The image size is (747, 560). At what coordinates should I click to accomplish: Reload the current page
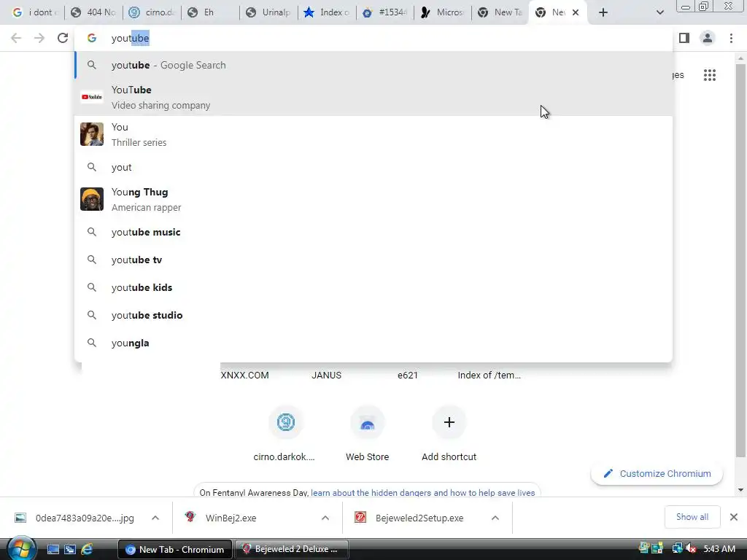(x=63, y=38)
